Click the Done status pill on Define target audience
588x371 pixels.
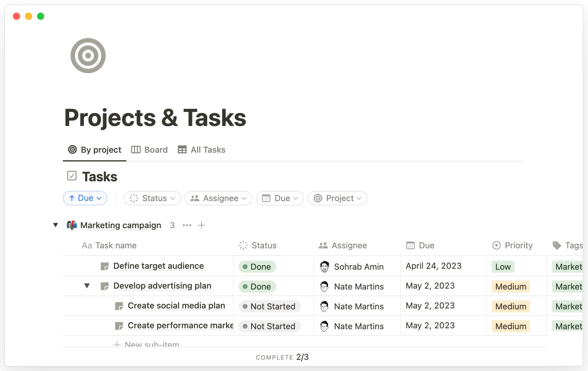coord(257,266)
